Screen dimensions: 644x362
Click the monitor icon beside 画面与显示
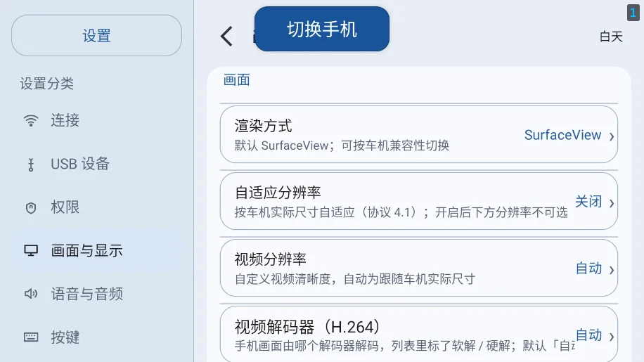click(31, 250)
